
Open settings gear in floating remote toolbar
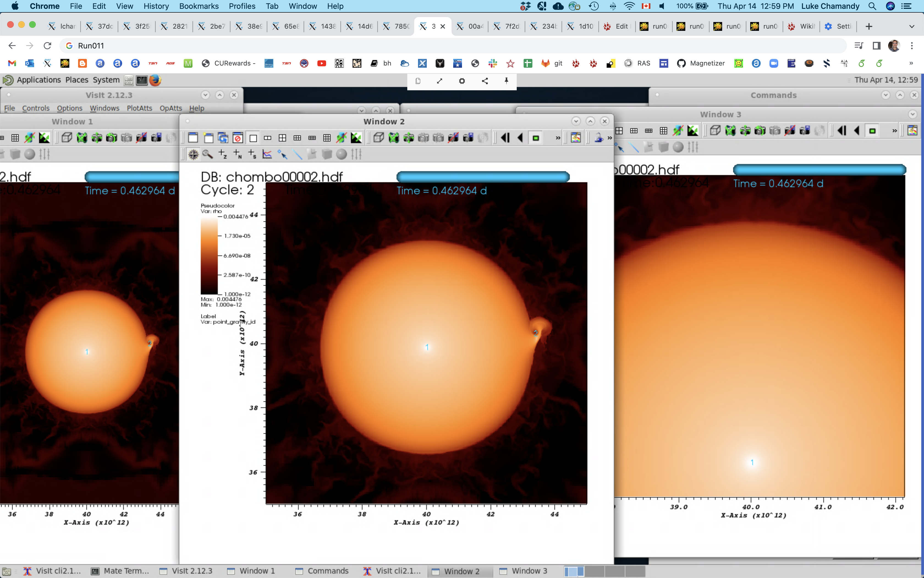(462, 81)
